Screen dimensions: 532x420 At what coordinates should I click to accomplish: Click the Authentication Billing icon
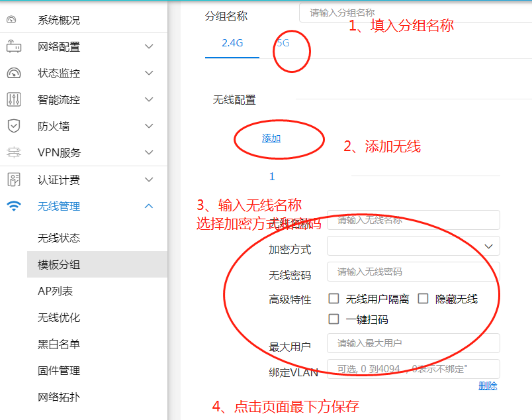[x=13, y=180]
